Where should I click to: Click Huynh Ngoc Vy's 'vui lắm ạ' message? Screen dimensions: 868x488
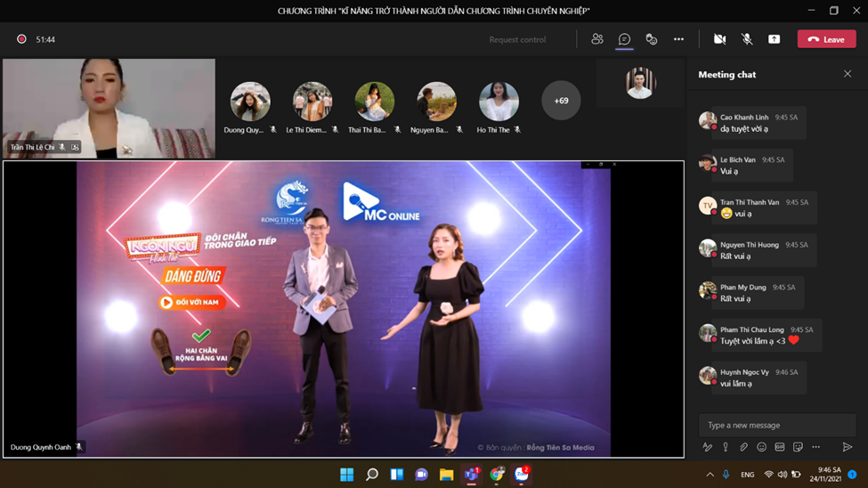click(x=758, y=378)
